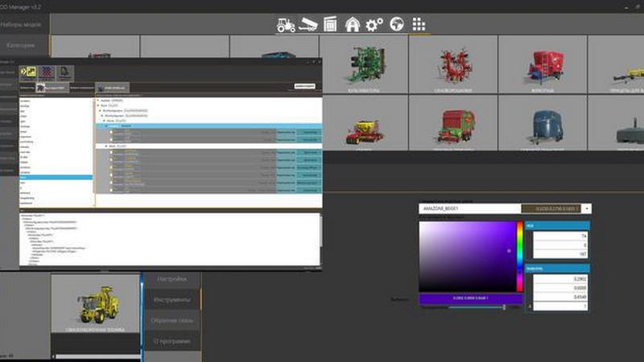644x362 pixels.
Task: Pick a shade in the purple color gradient square
Action: [x=467, y=257]
